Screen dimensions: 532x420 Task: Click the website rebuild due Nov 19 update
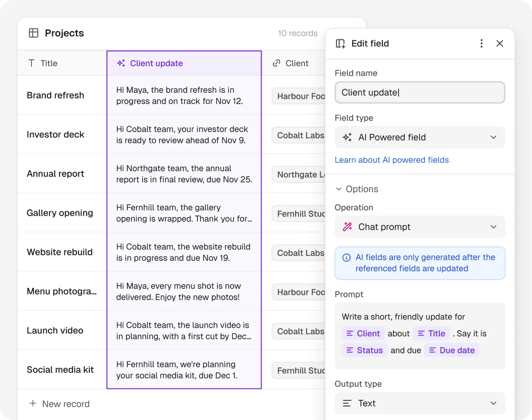click(x=184, y=252)
